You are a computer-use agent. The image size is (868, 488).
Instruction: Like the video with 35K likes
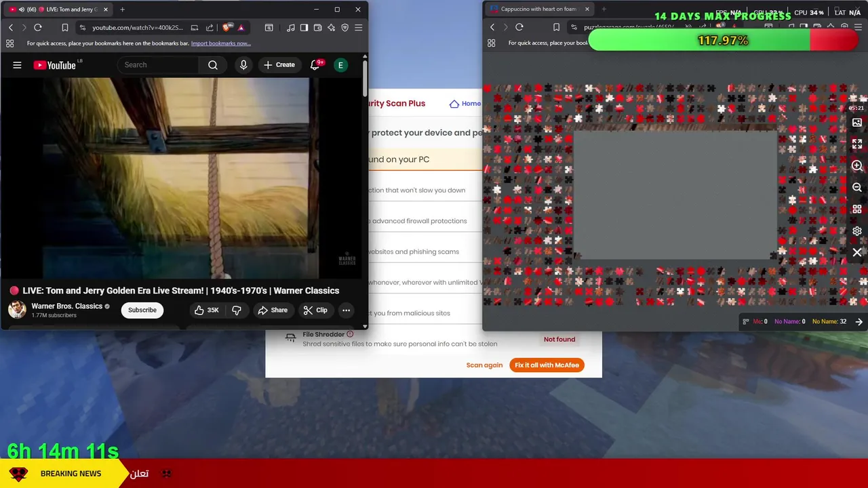click(207, 310)
